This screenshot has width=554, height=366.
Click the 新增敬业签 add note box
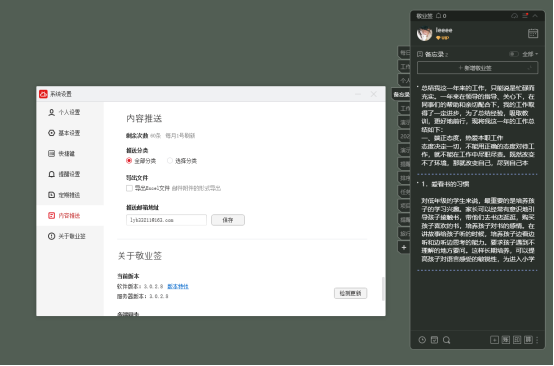477,68
